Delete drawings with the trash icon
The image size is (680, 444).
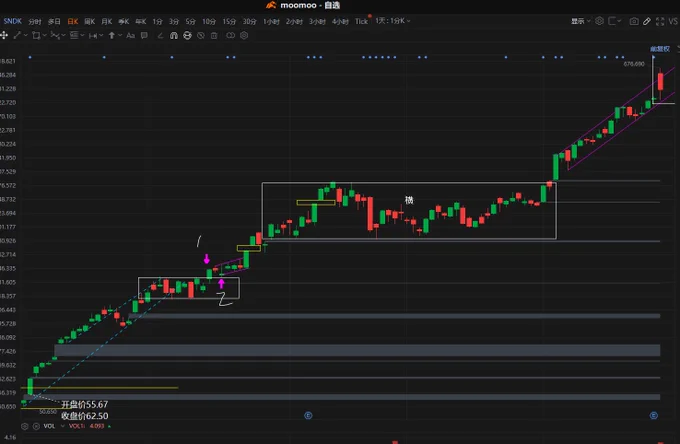214,36
